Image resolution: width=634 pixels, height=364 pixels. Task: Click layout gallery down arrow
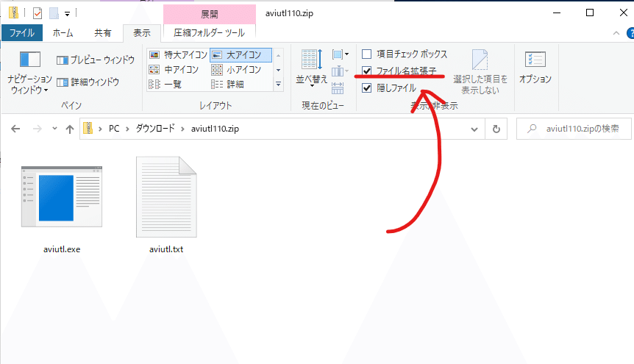278,70
